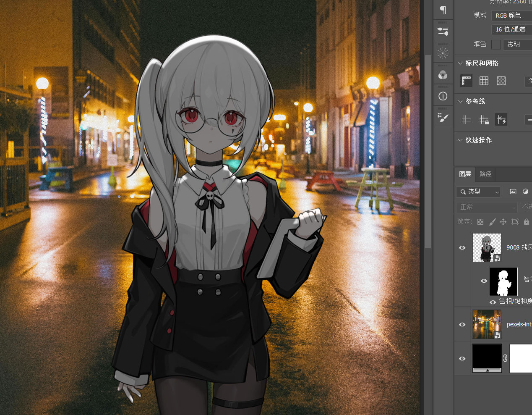
Task: Toggle rulers under 标尺和网格
Action: tap(466, 81)
